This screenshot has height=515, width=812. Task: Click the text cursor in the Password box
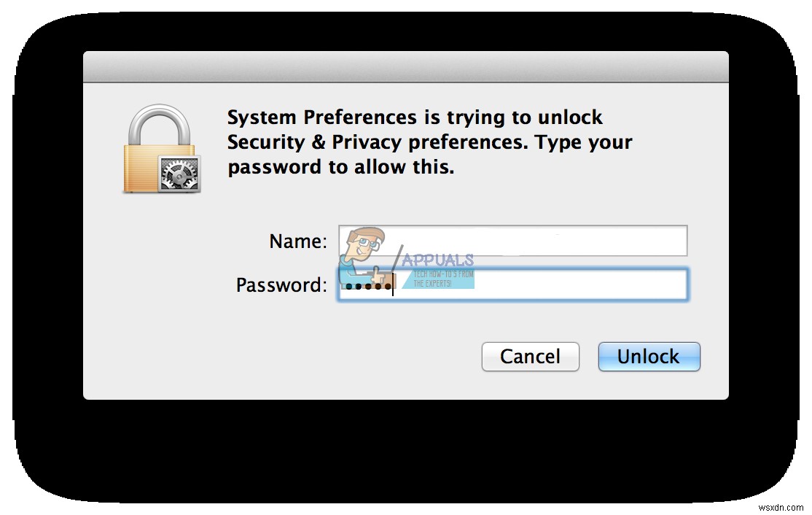[x=394, y=285]
